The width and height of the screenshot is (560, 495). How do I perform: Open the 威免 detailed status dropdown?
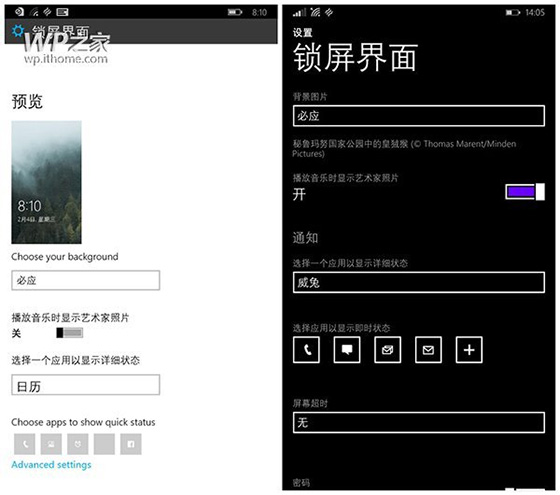(x=419, y=282)
